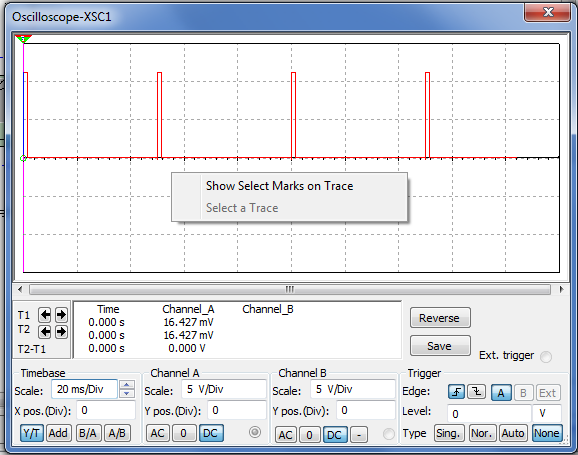Toggle Channel A radio indicator
This screenshot has height=455, width=578.
(x=255, y=432)
